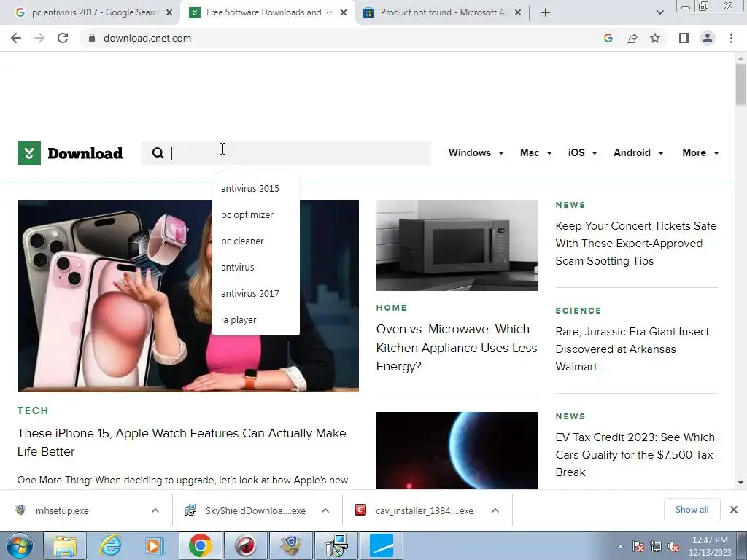Expand options for mhsetup.exe download
This screenshot has width=747, height=560.
155,510
